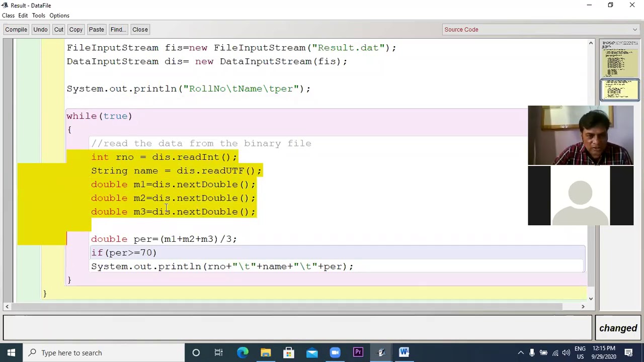Click the BlueJ icon in the title bar
The width and height of the screenshot is (644, 362).
(x=5, y=5)
